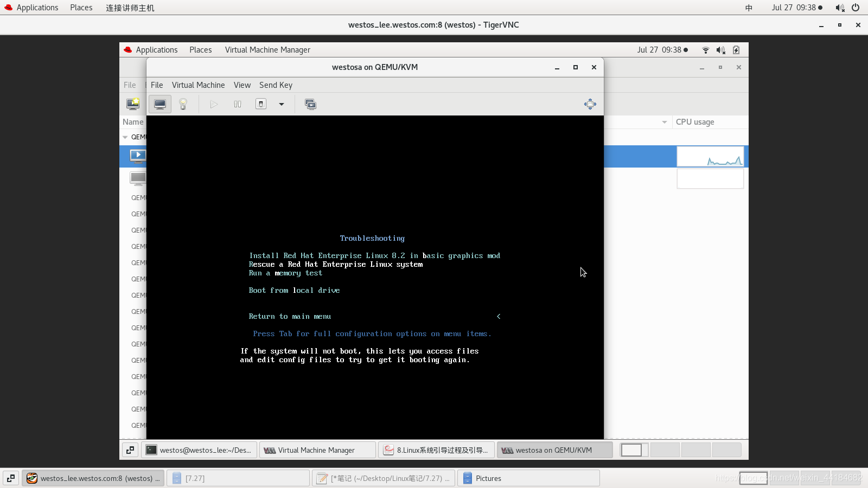Select the shut-off VM monitor icon
The height and width of the screenshot is (488, 868).
coord(138,178)
